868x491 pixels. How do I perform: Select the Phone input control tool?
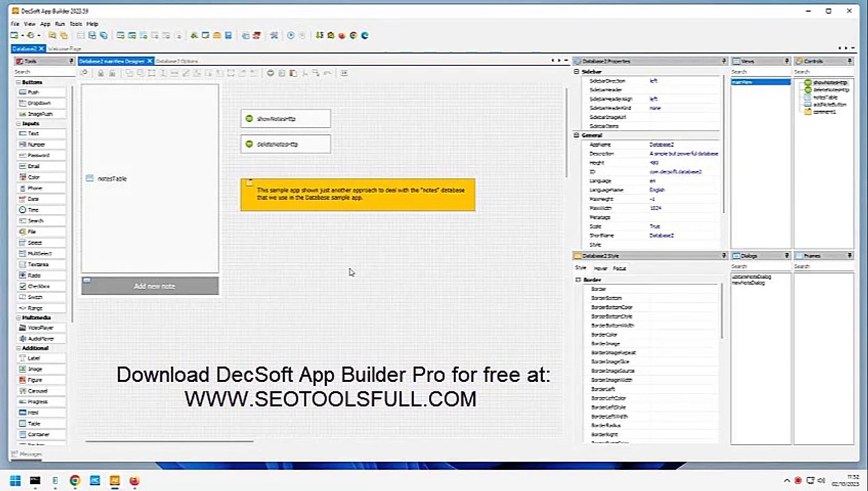coord(42,188)
